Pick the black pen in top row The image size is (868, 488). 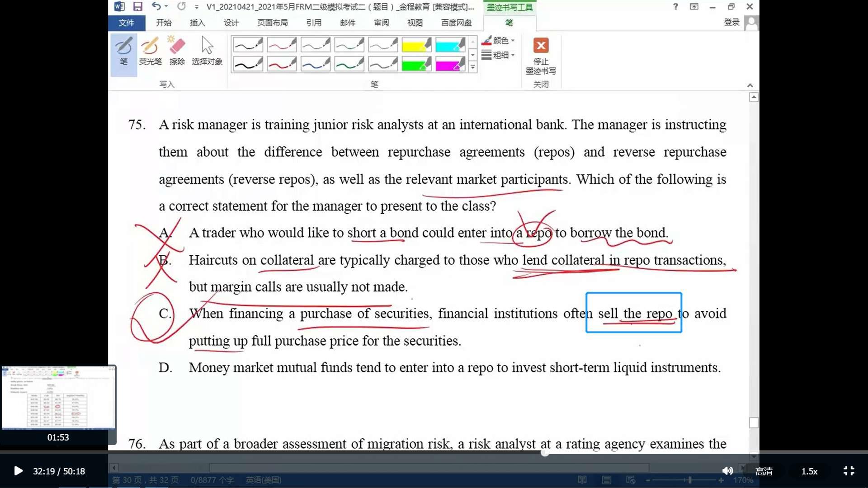tap(248, 45)
